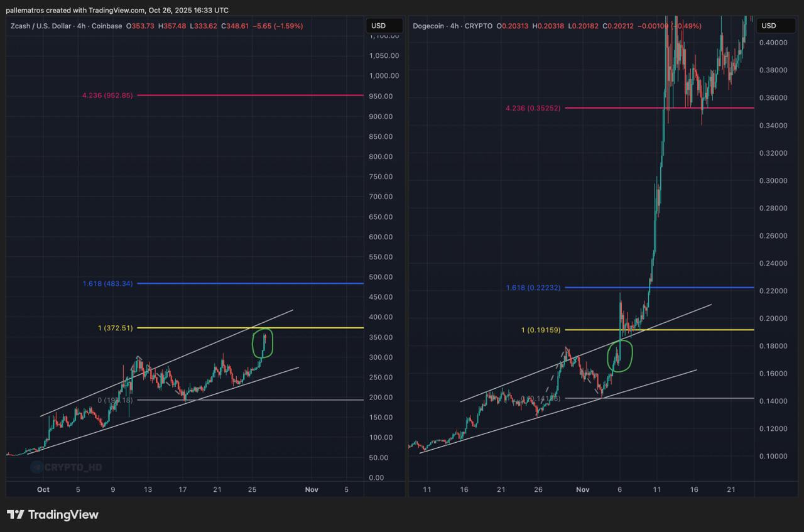804x532 pixels.
Task: Select the 4.236 (0.35252) Fibonacci label
Action: [x=533, y=108]
